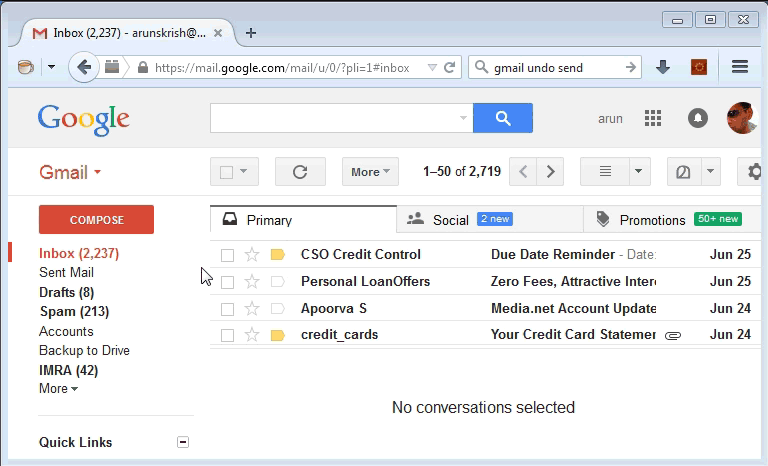Switch to the Promotions tab
Viewport: 768px width, 466px height.
coord(672,220)
